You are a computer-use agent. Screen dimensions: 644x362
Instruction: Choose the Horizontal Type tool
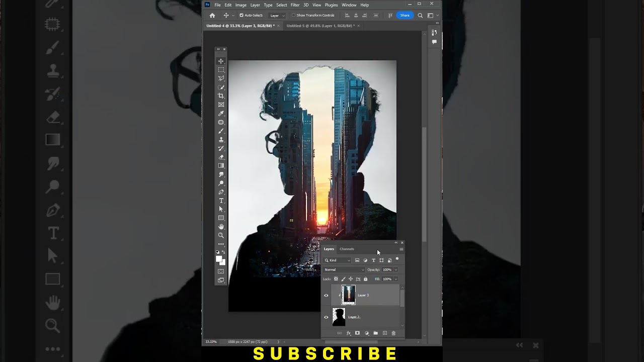(221, 201)
